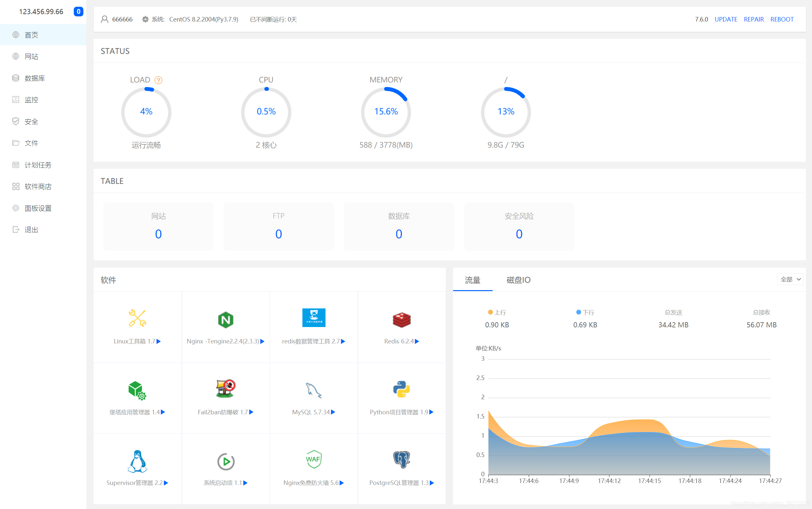Click the system gear icon beside 系统

tap(145, 19)
